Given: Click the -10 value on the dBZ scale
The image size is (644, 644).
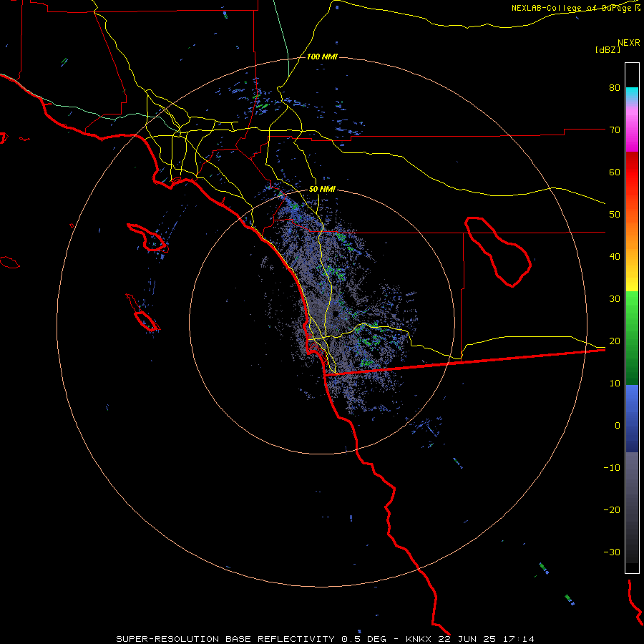Looking at the screenshot, I should click(x=612, y=468).
